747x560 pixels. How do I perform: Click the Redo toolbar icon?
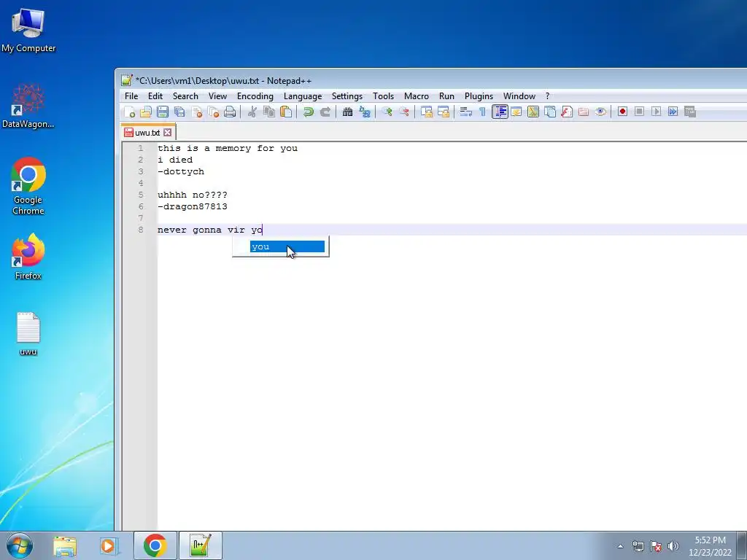click(325, 112)
